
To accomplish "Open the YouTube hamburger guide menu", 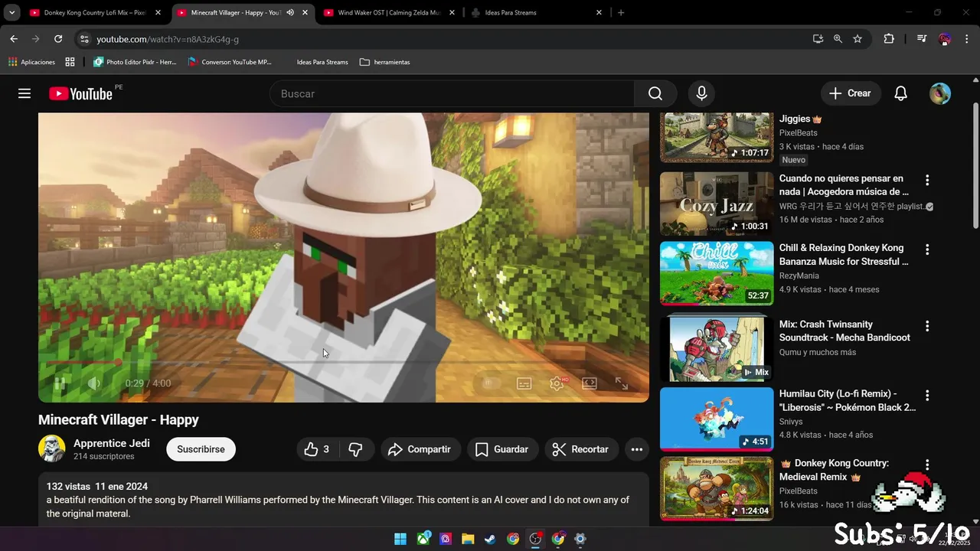I will 24,93.
